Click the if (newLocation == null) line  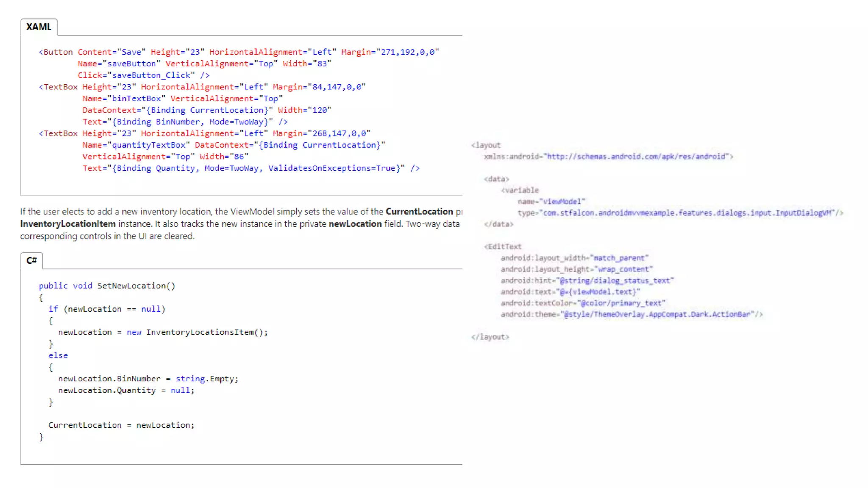coord(107,309)
